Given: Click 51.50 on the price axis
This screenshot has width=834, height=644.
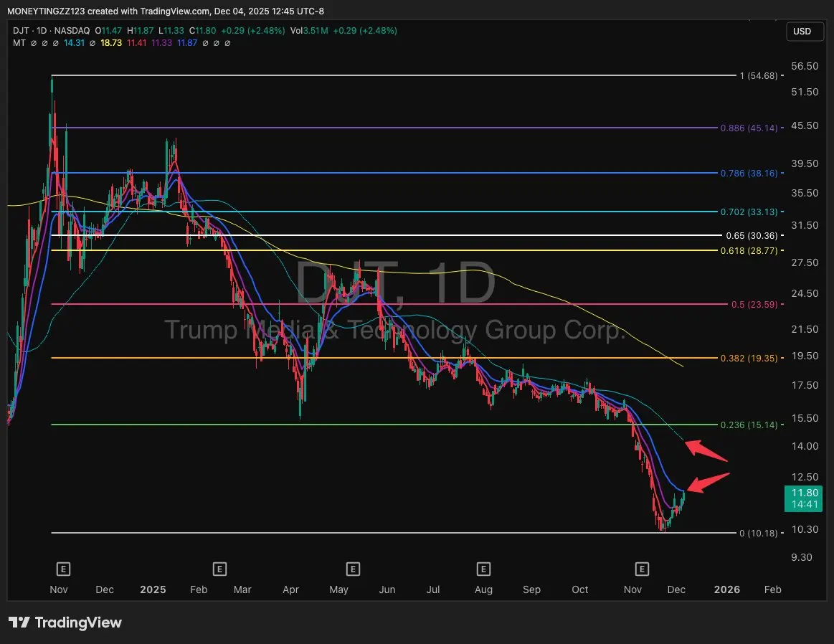Looking at the screenshot, I should click(805, 92).
